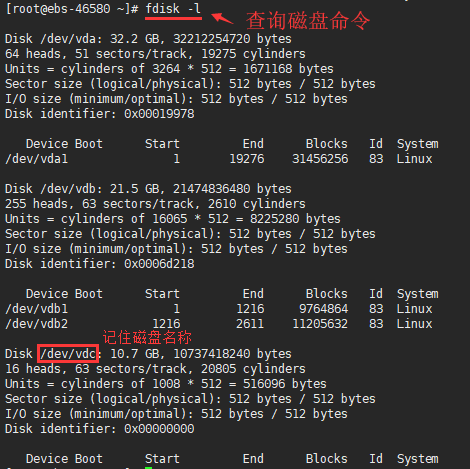Click the red annotation 查询磁盘命令
This screenshot has width=470, height=469.
pos(308,21)
